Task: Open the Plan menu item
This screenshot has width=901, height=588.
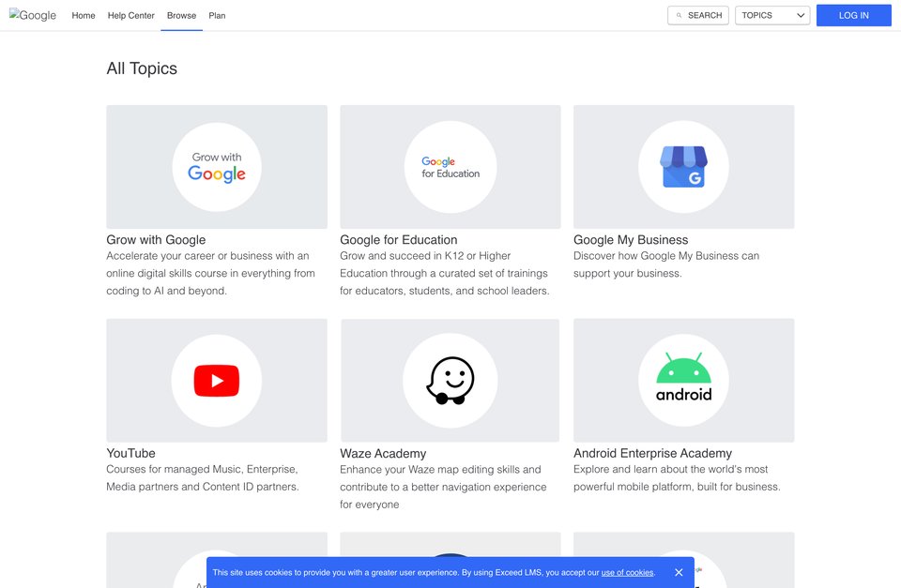Action: 217,16
